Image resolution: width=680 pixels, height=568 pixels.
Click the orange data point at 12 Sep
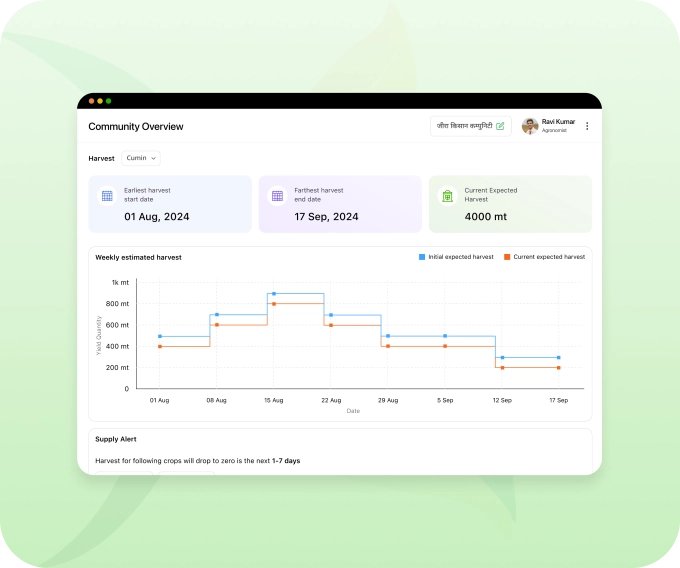pyautogui.click(x=502, y=368)
